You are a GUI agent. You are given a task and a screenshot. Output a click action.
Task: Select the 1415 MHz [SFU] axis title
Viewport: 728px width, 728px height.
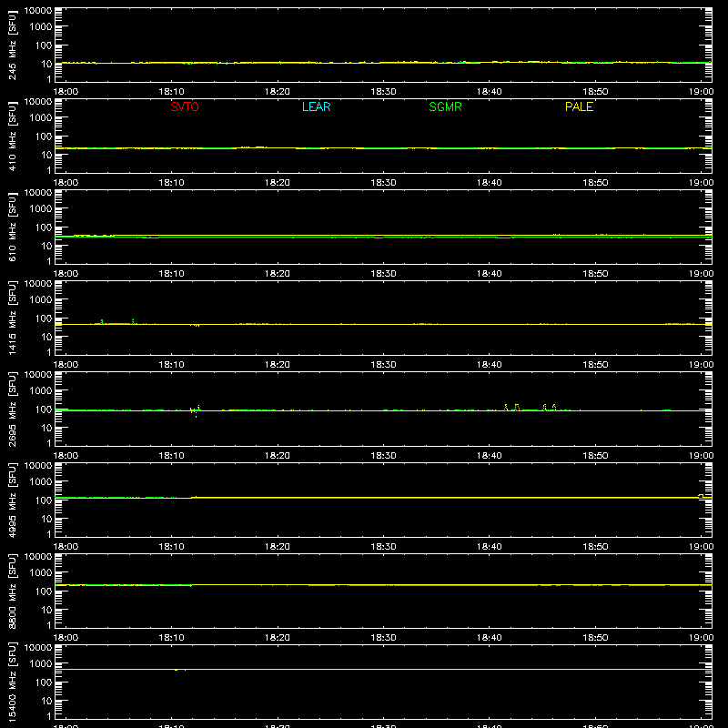13,318
